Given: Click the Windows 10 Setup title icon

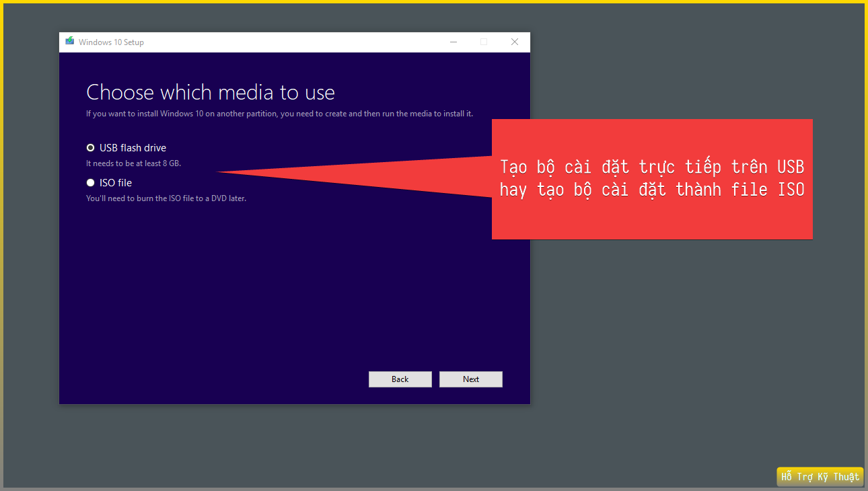Looking at the screenshot, I should (69, 42).
